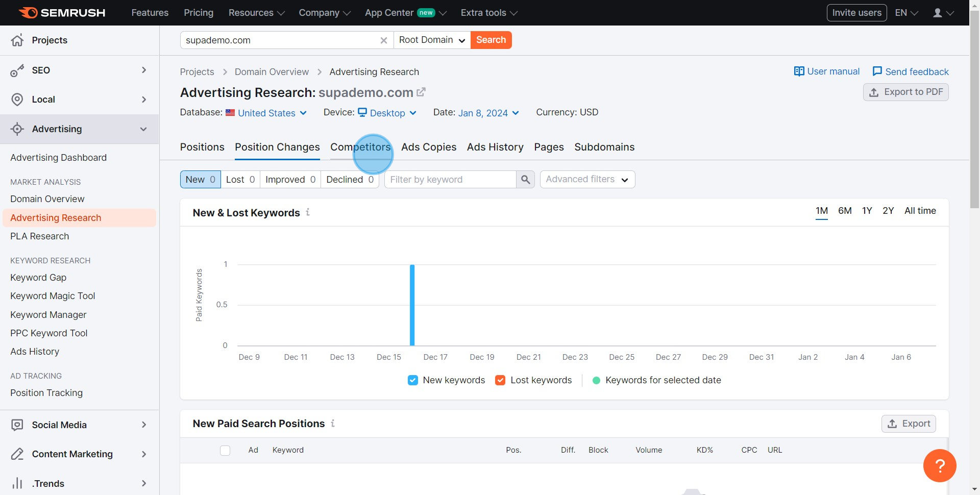Click the Local pin icon
The image size is (980, 495).
[17, 100]
